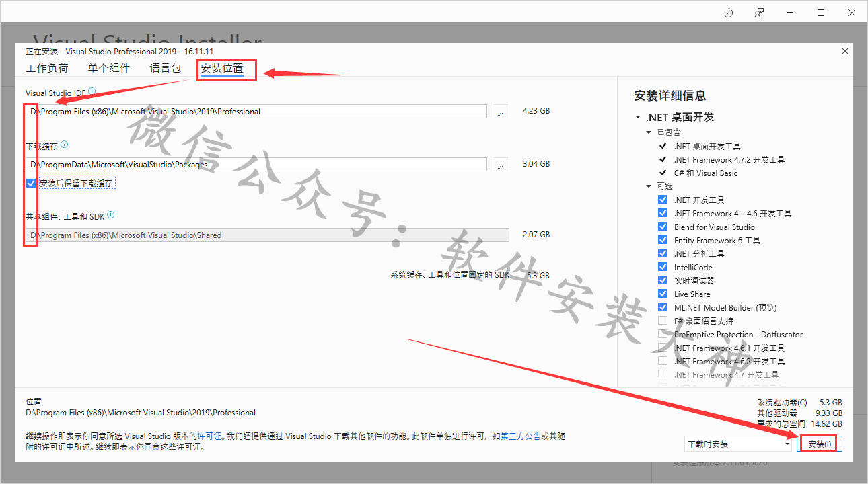Viewport: 868px width, 484px height.
Task: Click the shared components path field
Action: click(x=267, y=235)
